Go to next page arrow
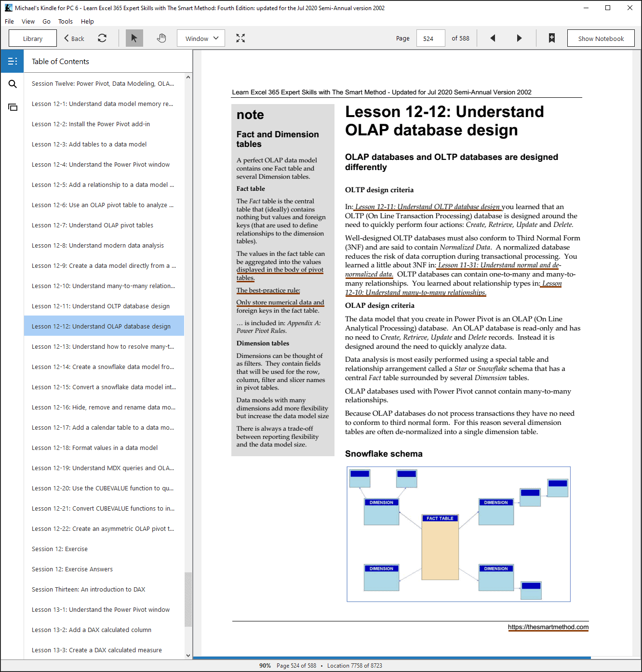Viewport: 642px width, 672px height. click(519, 38)
